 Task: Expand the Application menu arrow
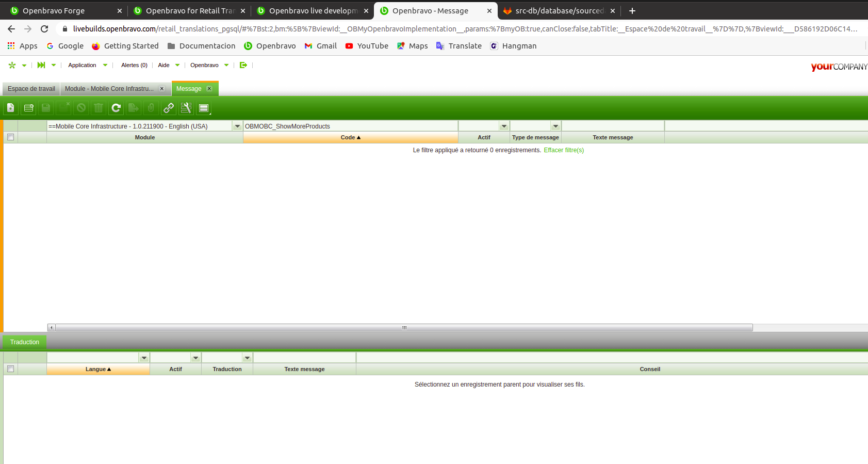point(105,66)
